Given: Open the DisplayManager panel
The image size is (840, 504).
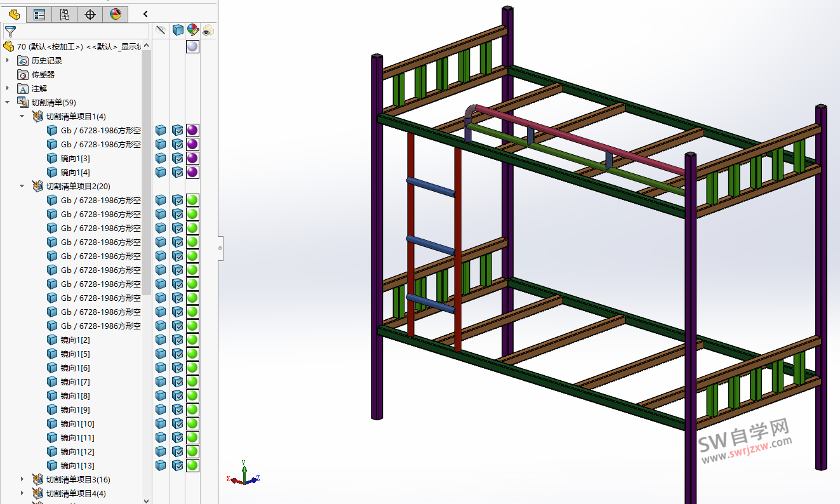Looking at the screenshot, I should tap(116, 15).
